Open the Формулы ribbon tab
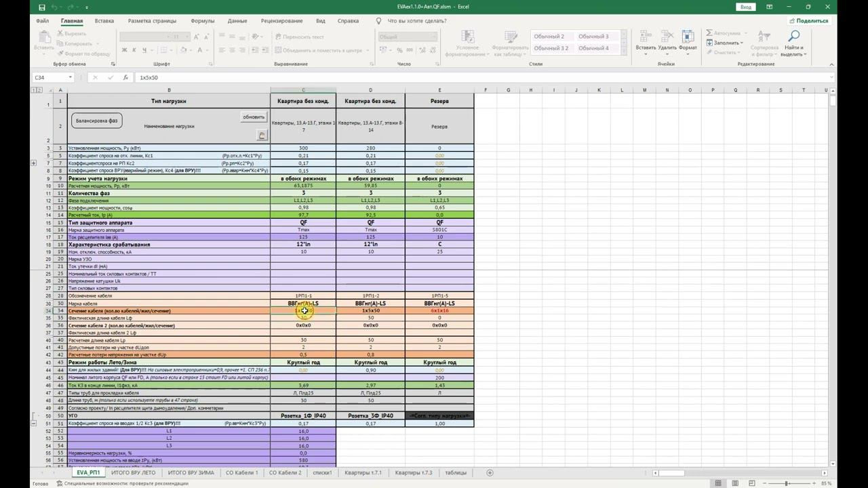Viewport: 868px width, 488px height. [203, 21]
